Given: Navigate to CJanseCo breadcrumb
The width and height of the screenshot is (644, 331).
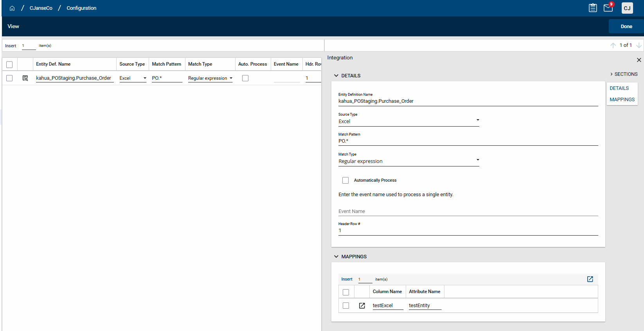Looking at the screenshot, I should click(41, 8).
